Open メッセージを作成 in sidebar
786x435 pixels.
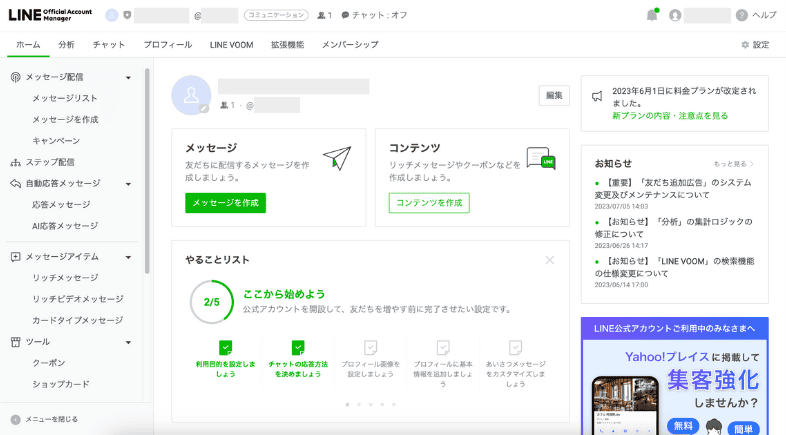(65, 120)
